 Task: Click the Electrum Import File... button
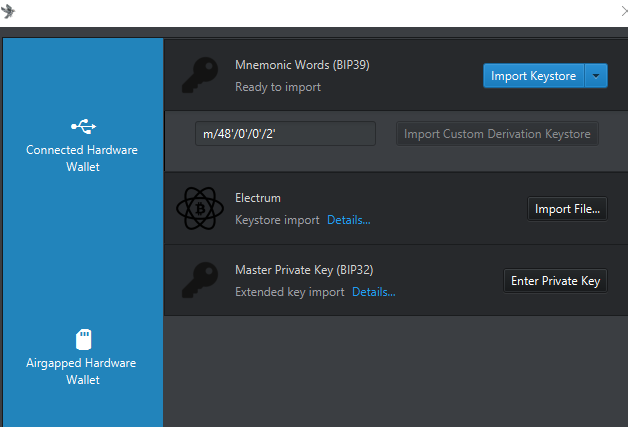click(567, 209)
